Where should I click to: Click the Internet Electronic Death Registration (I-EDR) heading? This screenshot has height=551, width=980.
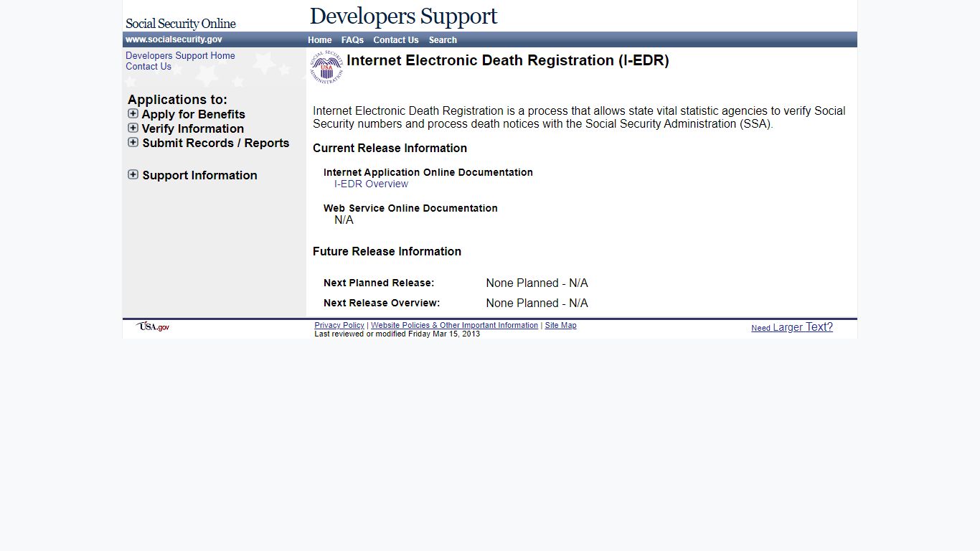coord(508,61)
